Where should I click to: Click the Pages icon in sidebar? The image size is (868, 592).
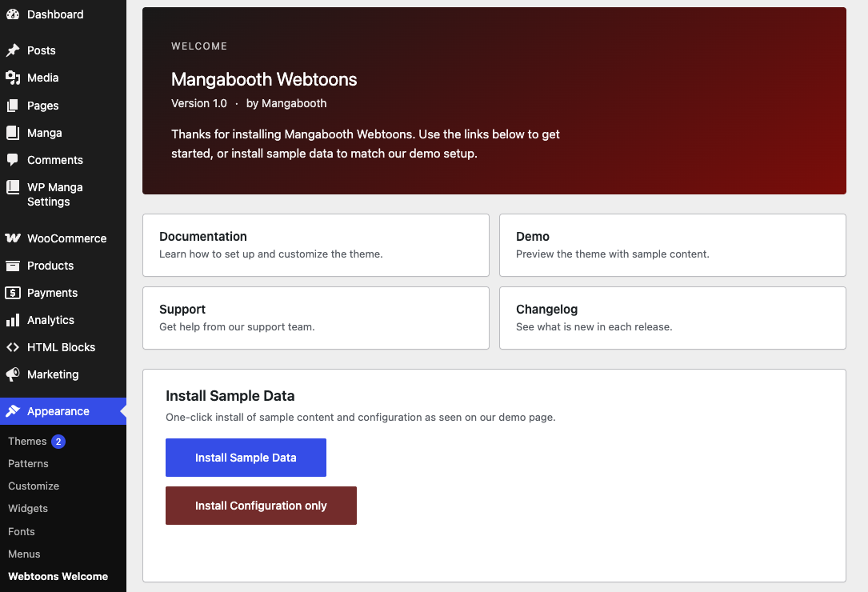[x=13, y=106]
